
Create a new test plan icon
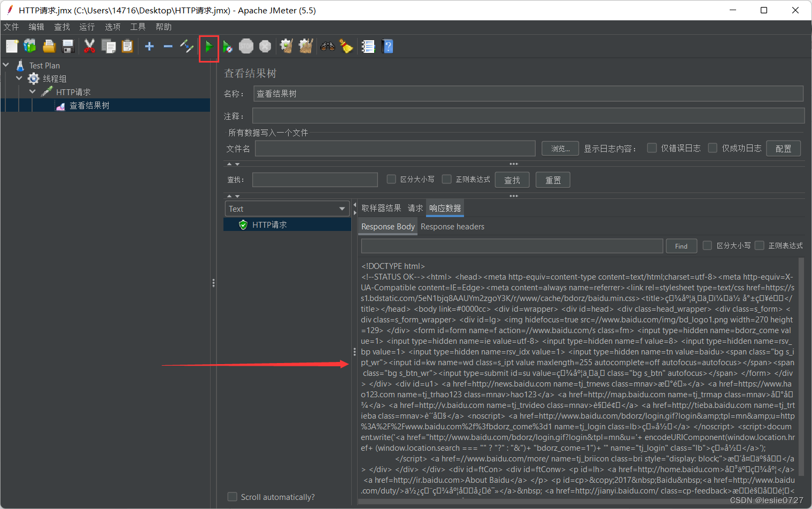[12, 47]
